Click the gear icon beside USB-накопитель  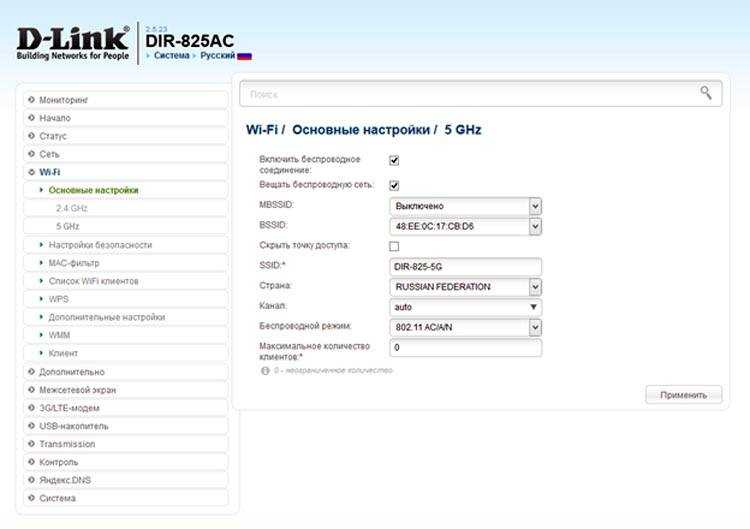[32, 426]
